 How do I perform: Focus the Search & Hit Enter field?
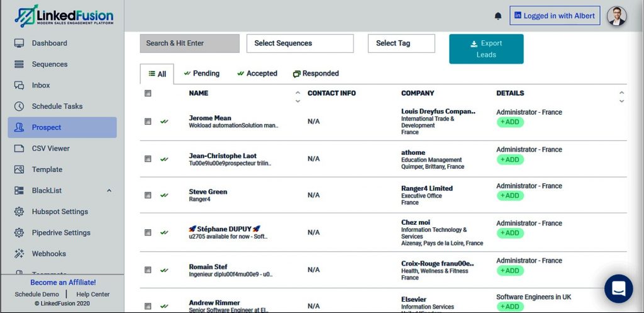pos(190,43)
